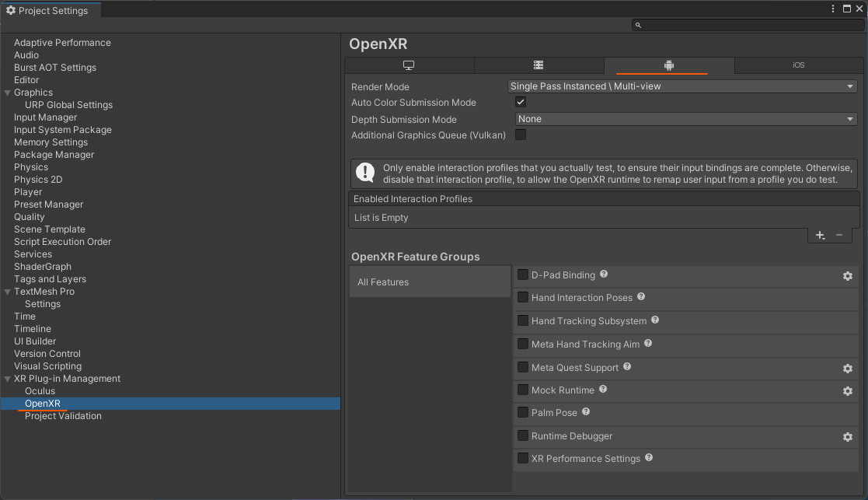868x500 pixels.
Task: Enable Hand Interaction Poses feature
Action: tap(522, 297)
